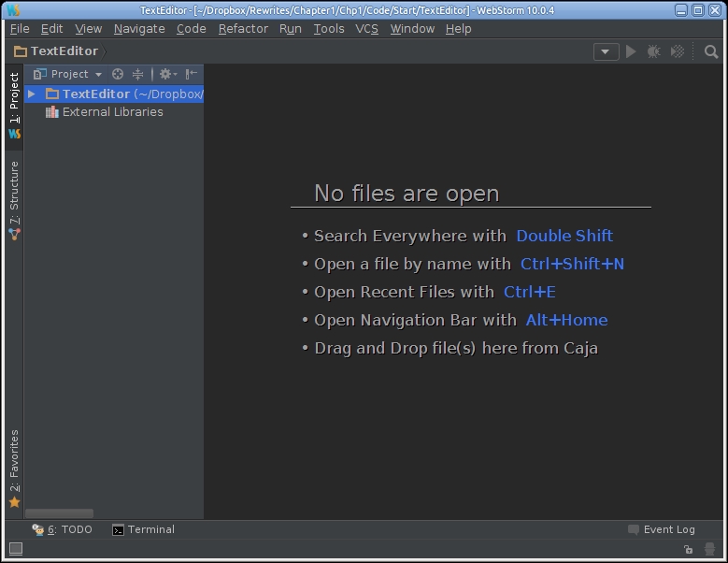Minimize the WebStorm window
This screenshot has height=563, width=728.
[x=681, y=9]
